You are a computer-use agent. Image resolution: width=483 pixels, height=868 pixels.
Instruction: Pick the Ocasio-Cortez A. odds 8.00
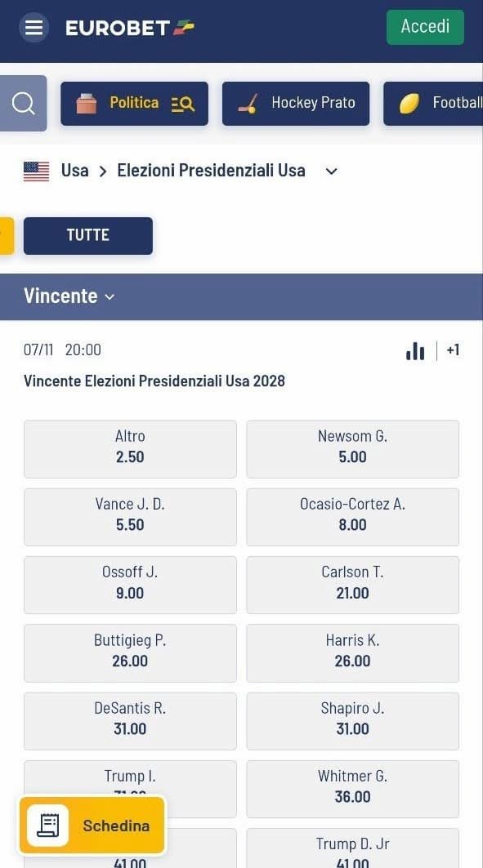[x=353, y=517]
